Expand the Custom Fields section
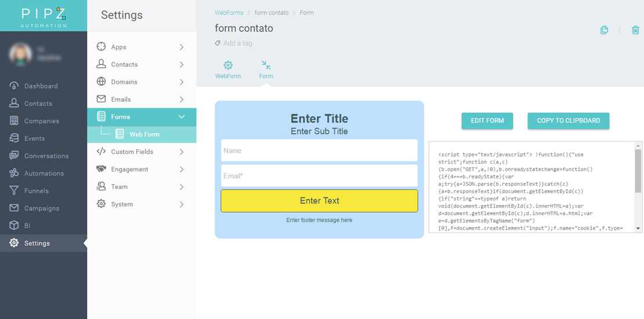 coord(142,152)
